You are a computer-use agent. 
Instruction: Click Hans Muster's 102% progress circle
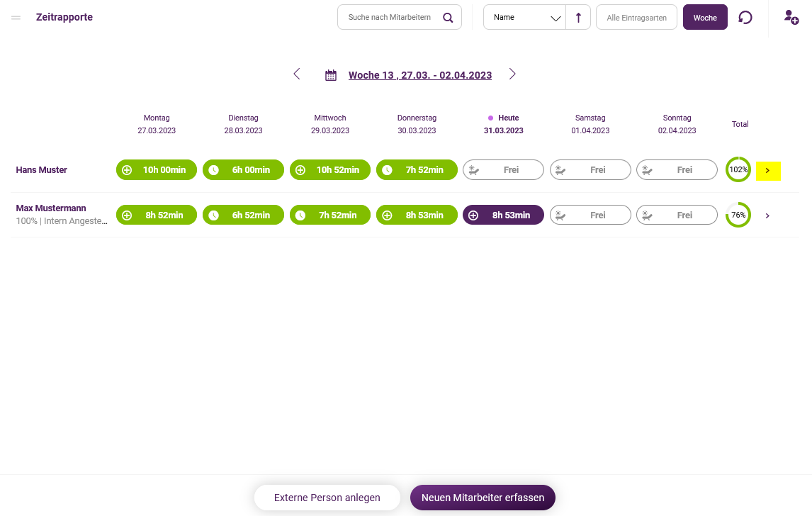pyautogui.click(x=738, y=169)
